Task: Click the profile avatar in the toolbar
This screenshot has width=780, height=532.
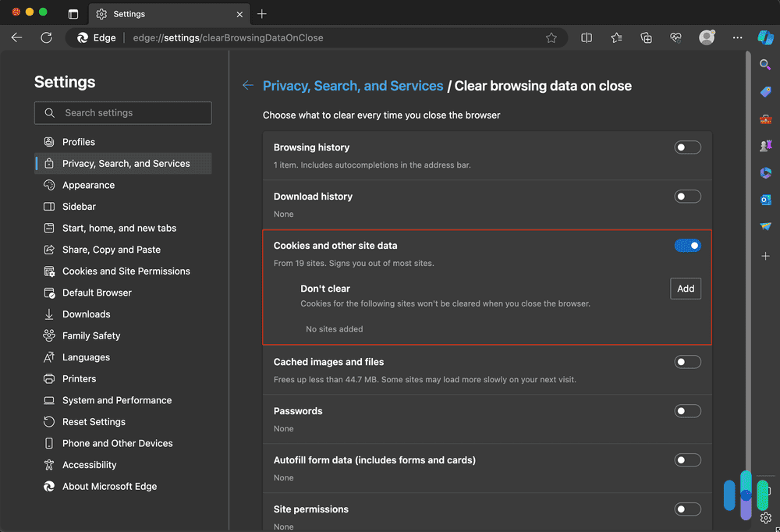Action: (707, 37)
